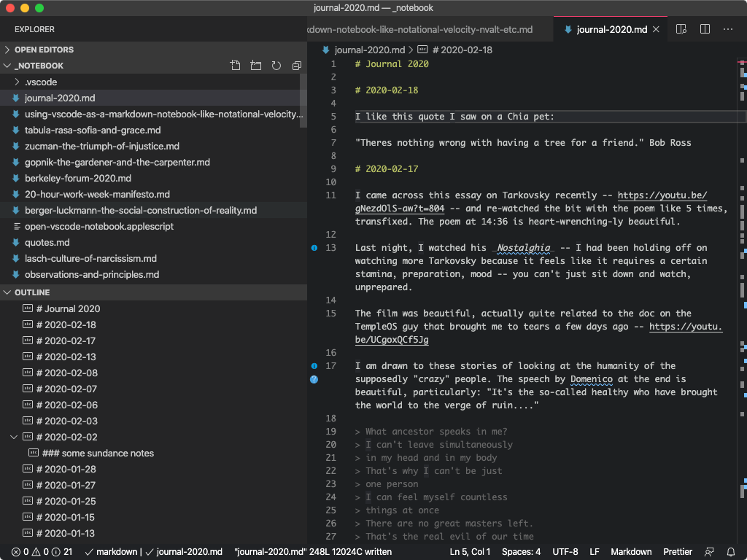The width and height of the screenshot is (747, 560).
Task: Change the UTF-8 encoding setting
Action: pyautogui.click(x=565, y=552)
